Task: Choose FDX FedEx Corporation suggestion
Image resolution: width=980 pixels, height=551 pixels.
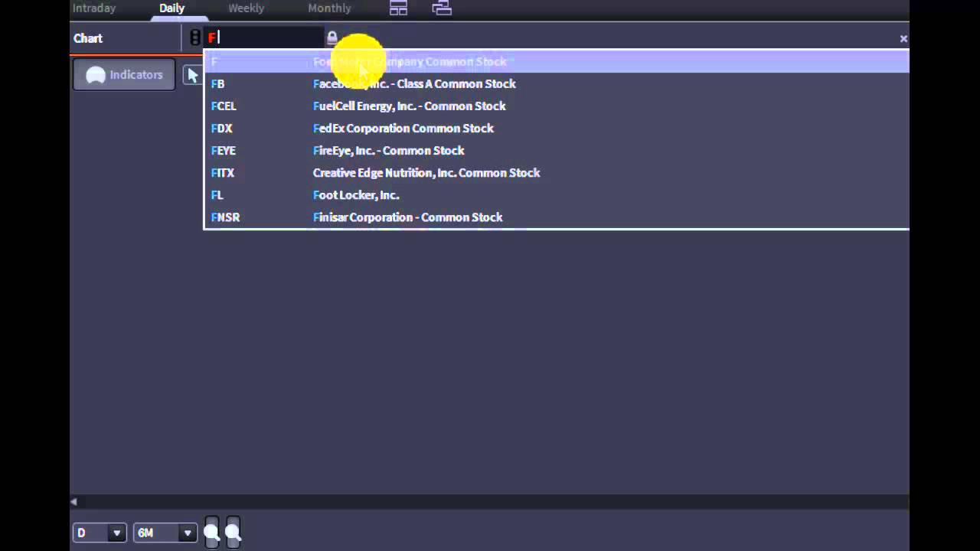Action: 557,129
